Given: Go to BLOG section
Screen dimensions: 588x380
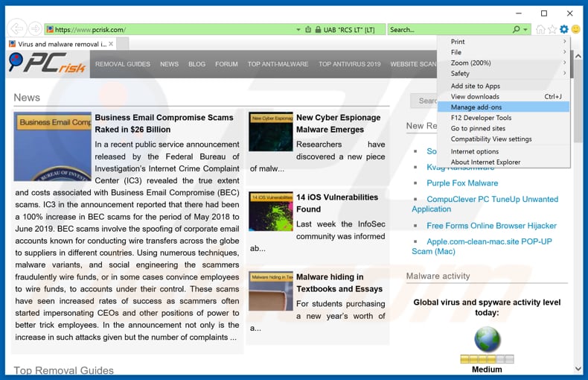Looking at the screenshot, I should [197, 64].
